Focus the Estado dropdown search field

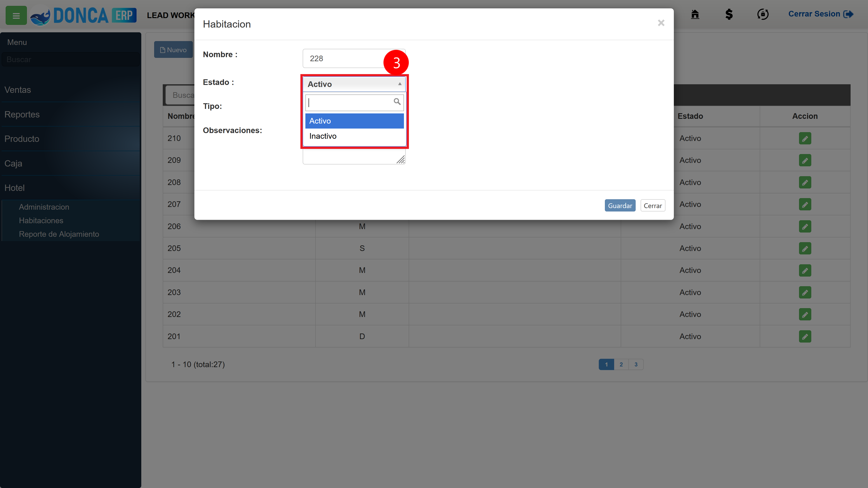point(354,102)
